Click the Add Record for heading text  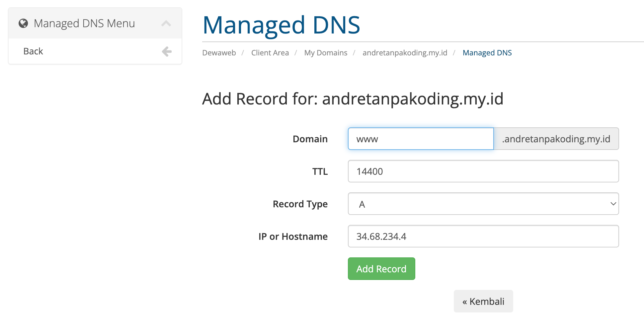point(353,99)
